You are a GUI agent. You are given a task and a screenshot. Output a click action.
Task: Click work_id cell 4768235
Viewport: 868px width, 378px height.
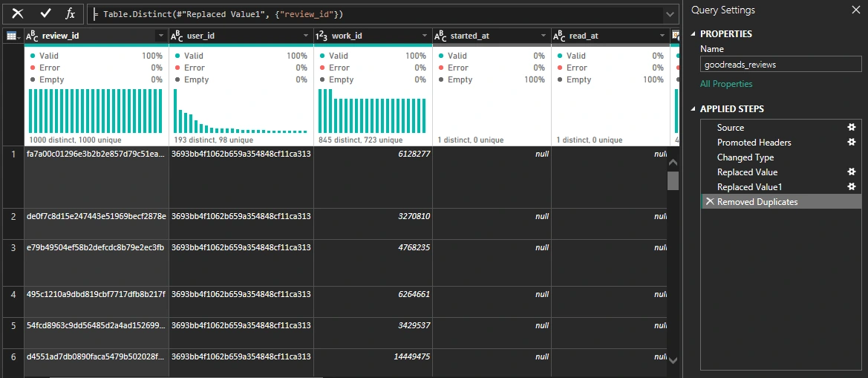coord(373,263)
